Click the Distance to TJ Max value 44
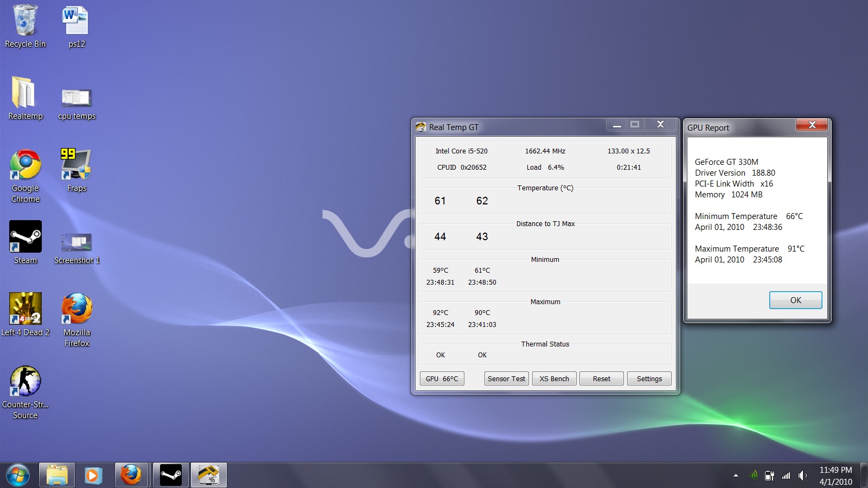 (x=440, y=236)
